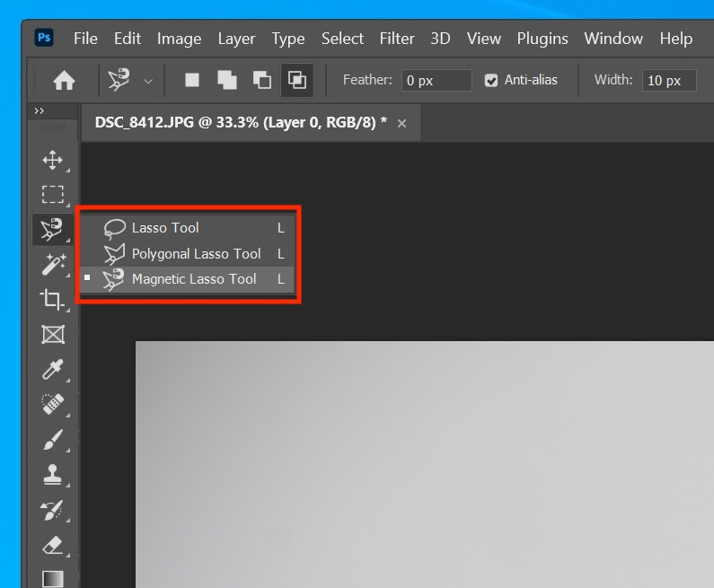Click the Magnetic Lasso tool in toolbar

coord(52,230)
